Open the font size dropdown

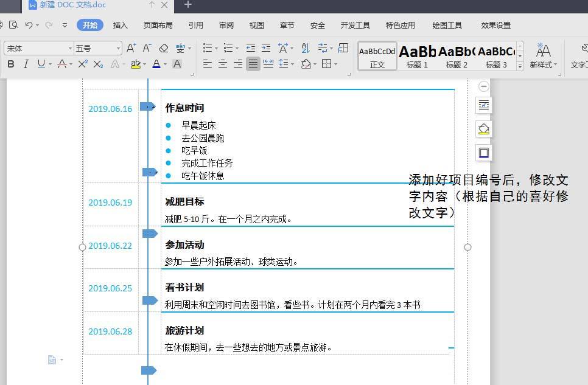[x=117, y=47]
